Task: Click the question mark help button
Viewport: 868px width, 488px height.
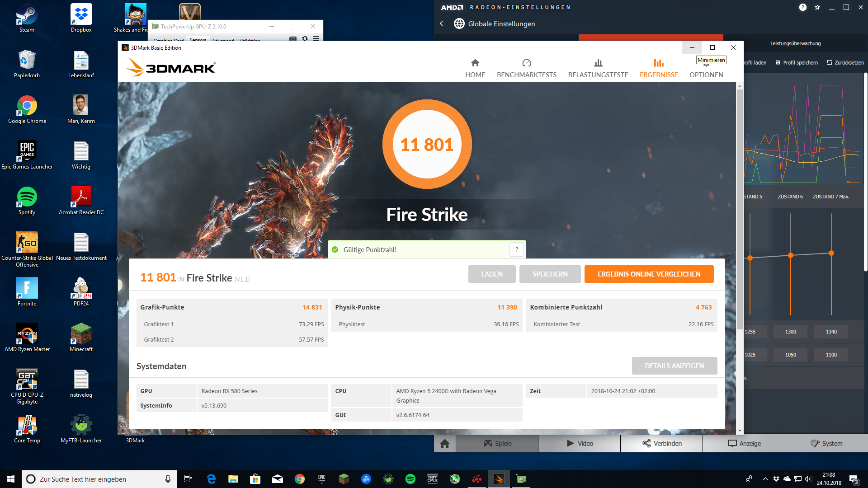Action: point(517,249)
